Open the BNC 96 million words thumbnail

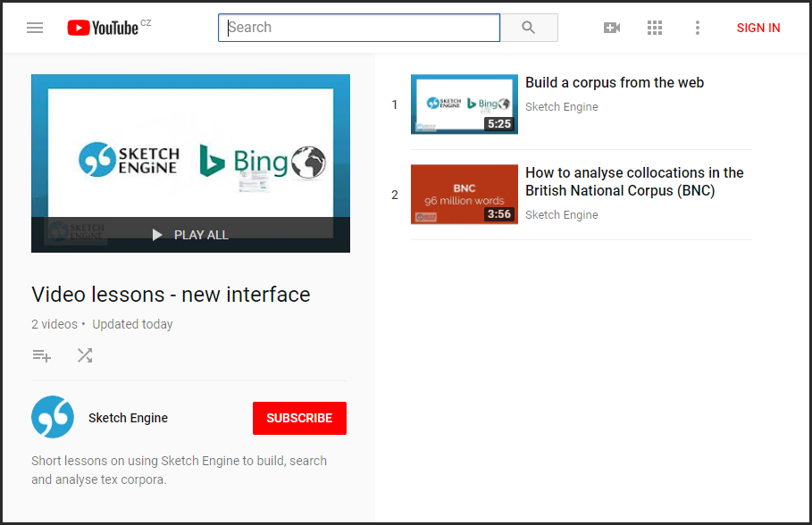(464, 194)
